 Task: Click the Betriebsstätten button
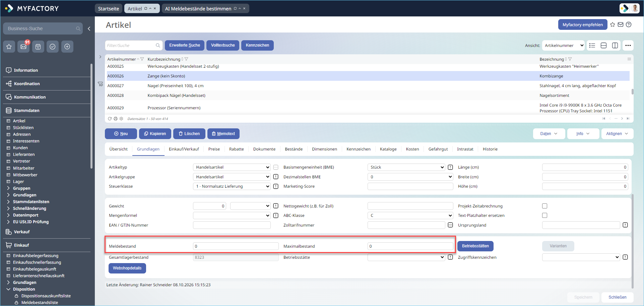(475, 246)
